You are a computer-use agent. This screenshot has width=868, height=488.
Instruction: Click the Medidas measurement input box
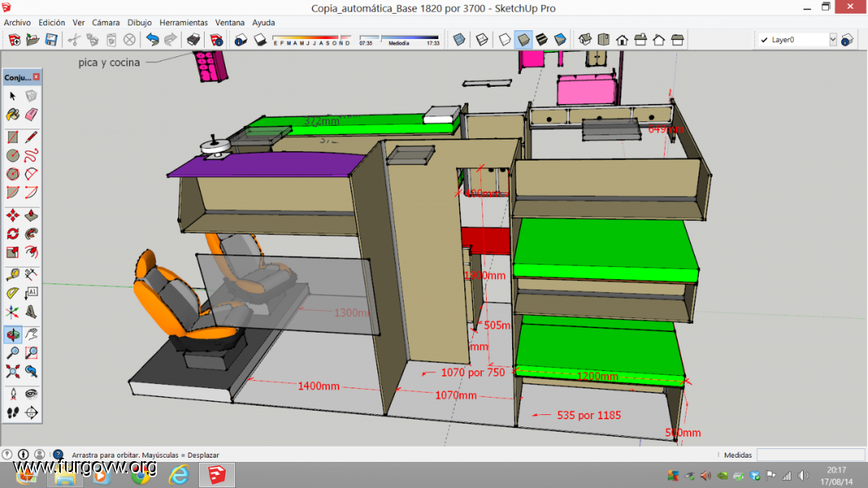(809, 455)
